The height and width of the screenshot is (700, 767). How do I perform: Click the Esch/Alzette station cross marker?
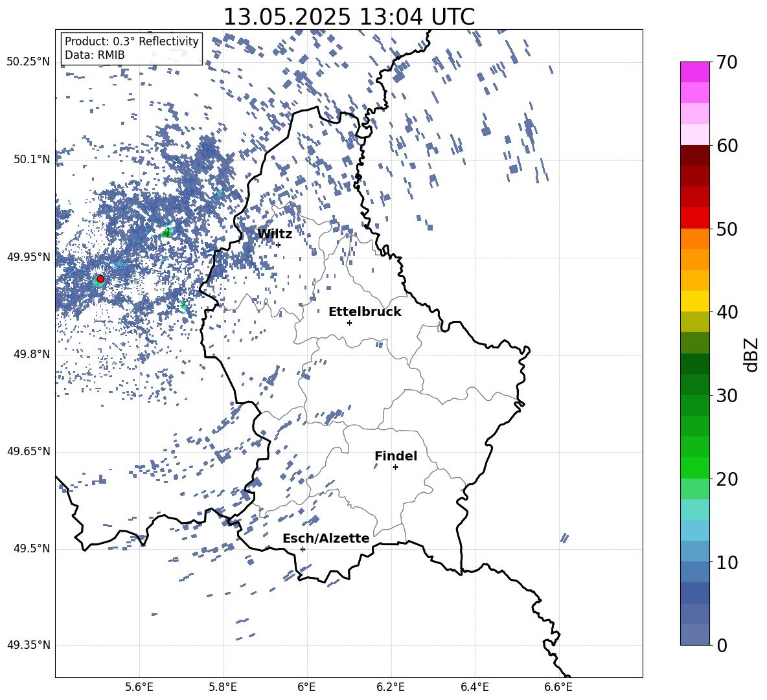(303, 549)
